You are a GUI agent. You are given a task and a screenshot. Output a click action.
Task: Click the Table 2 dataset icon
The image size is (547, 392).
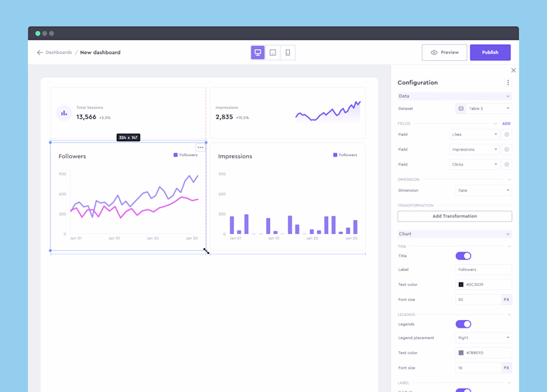click(x=461, y=109)
